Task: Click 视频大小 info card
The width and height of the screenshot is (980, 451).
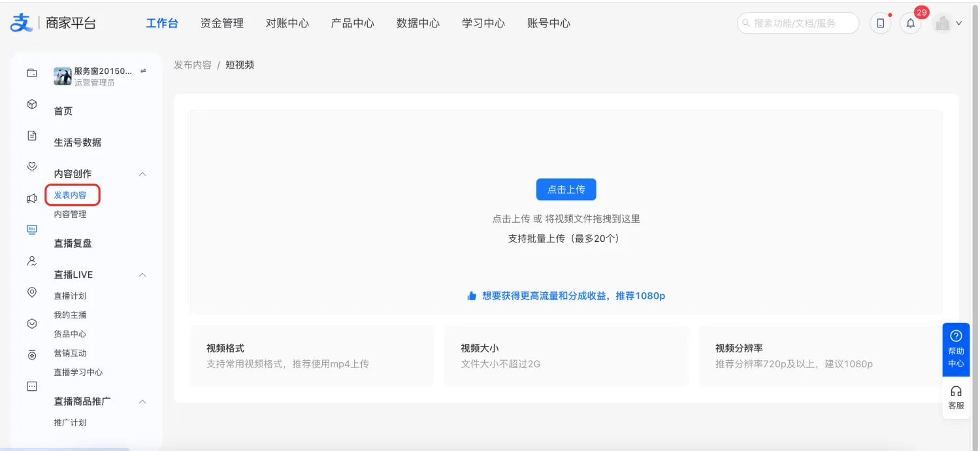Action: tap(566, 356)
